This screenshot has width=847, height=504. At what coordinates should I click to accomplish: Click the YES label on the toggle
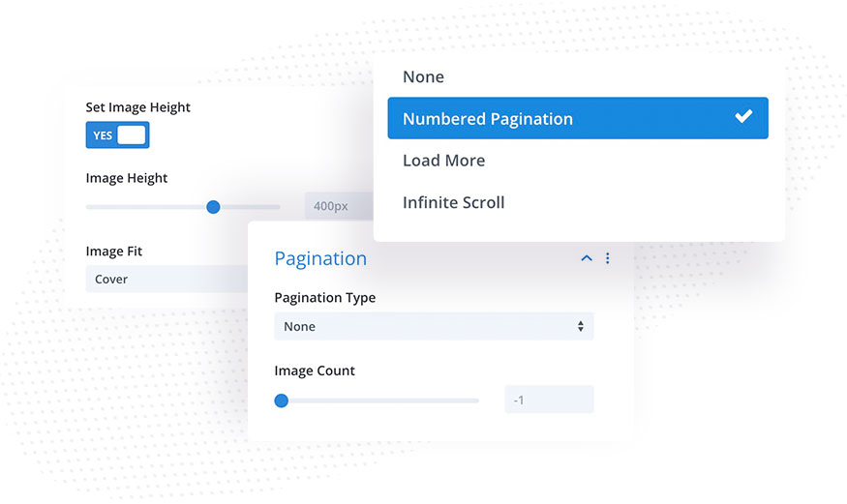(x=103, y=135)
